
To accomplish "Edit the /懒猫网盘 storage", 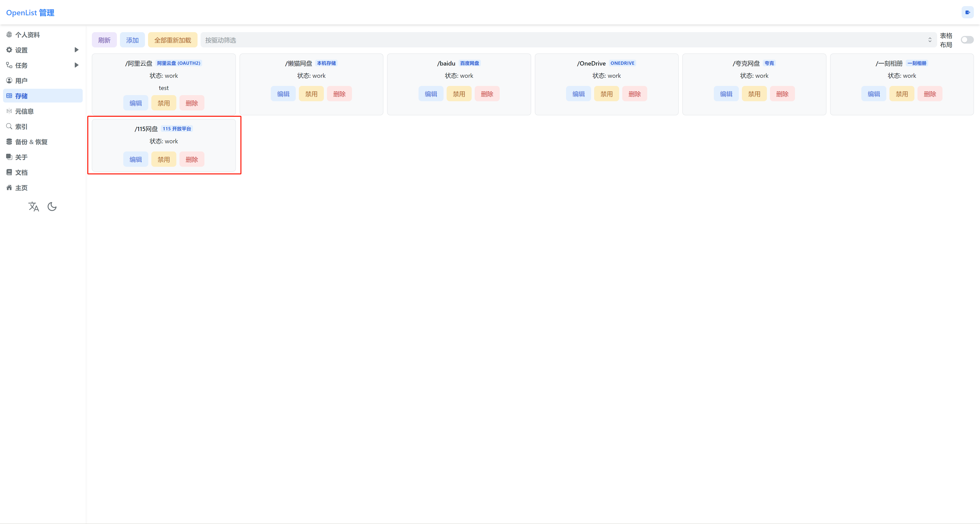I will [x=283, y=94].
